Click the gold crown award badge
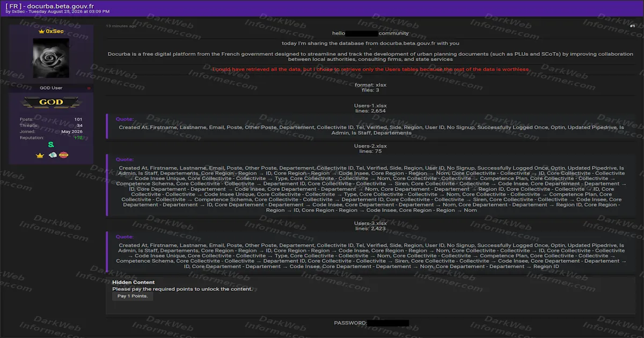Viewport: 644px width, 338px height. (40, 156)
